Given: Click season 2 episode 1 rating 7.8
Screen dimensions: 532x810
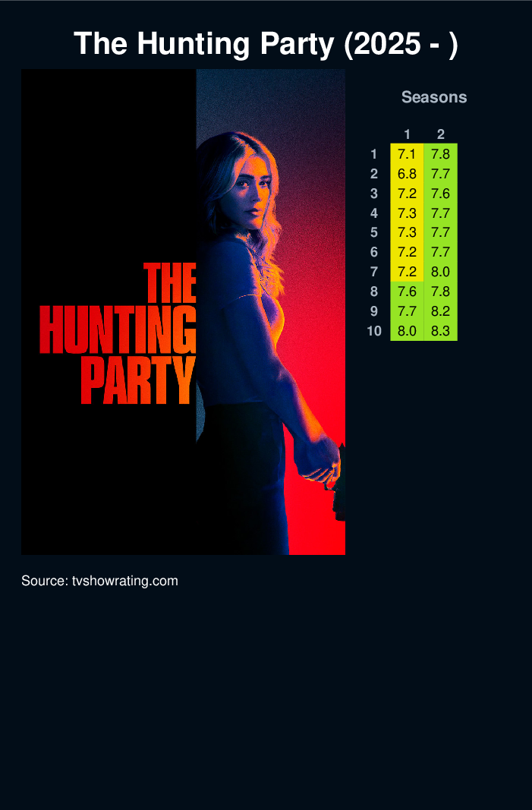Looking at the screenshot, I should 441,154.
